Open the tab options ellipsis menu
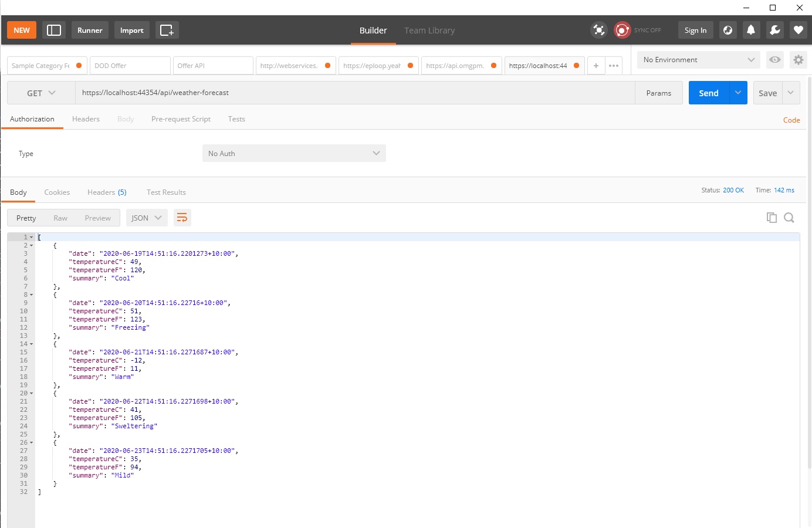This screenshot has height=528, width=812. (x=614, y=66)
